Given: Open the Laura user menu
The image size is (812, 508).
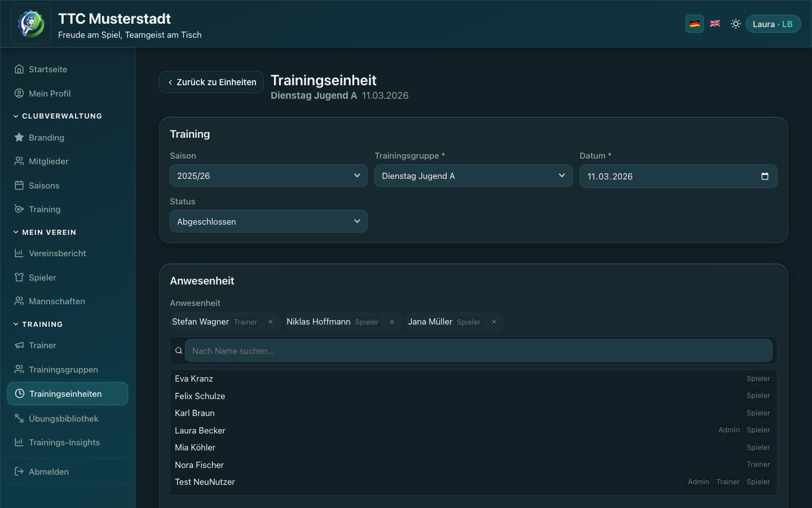Looking at the screenshot, I should (773, 24).
